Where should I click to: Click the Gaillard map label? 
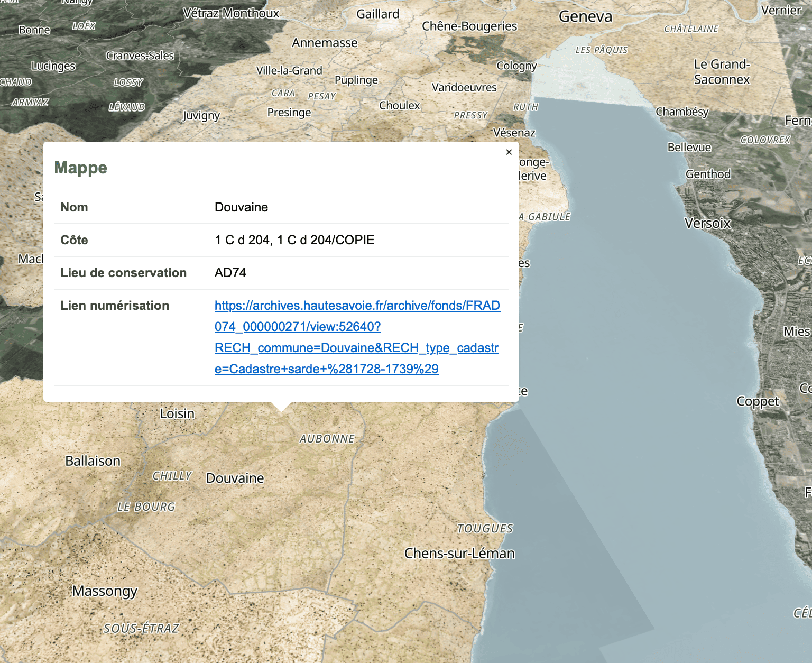click(378, 14)
